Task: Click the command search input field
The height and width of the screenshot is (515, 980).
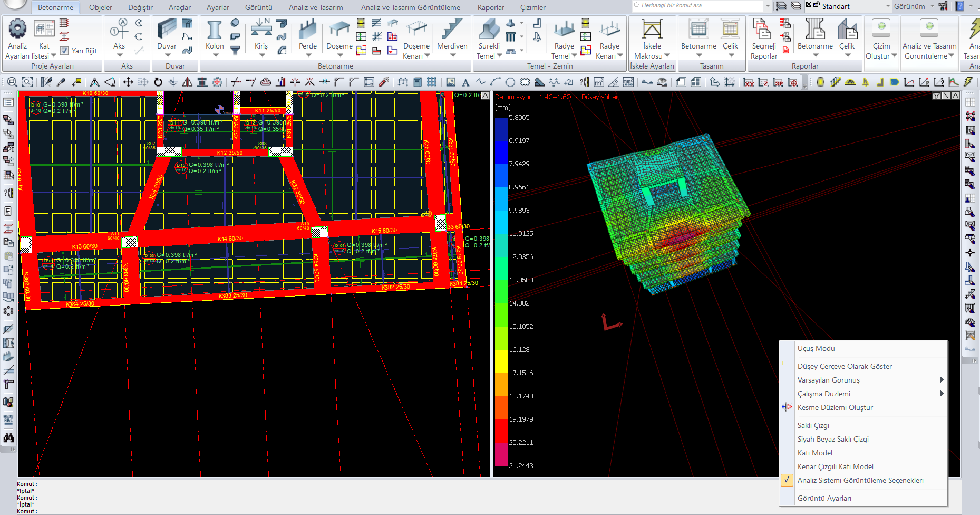Action: [x=697, y=6]
